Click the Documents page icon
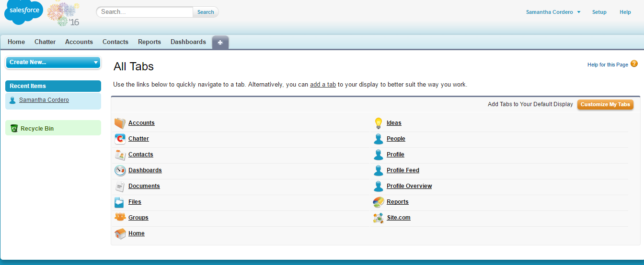Viewport: 644px width, 265px height. tap(120, 186)
